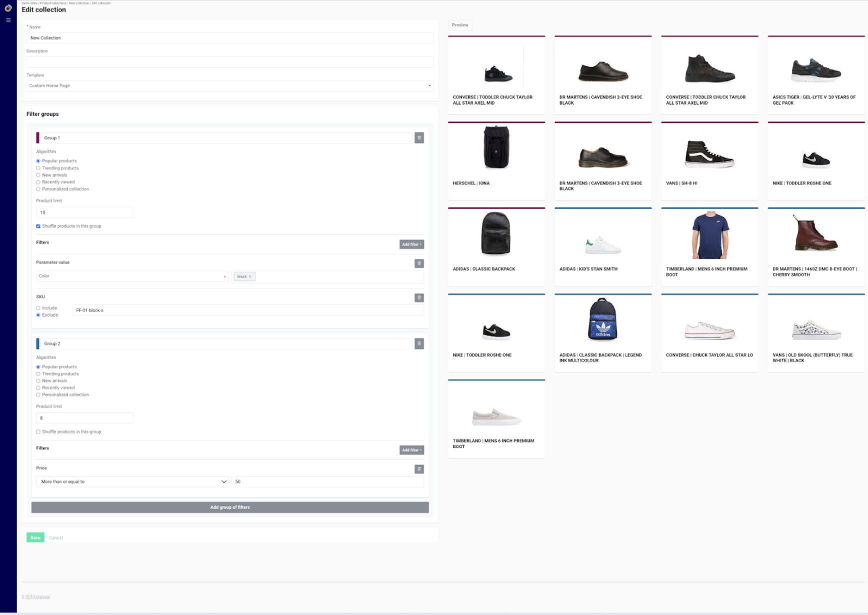Open Timberland navy t-shirt product card
Viewport: 868px width, 615px height.
[709, 246]
